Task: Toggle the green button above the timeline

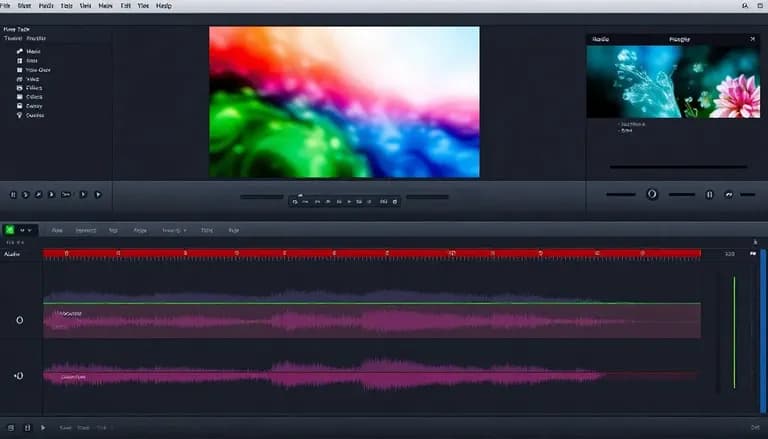Action: pos(9,230)
